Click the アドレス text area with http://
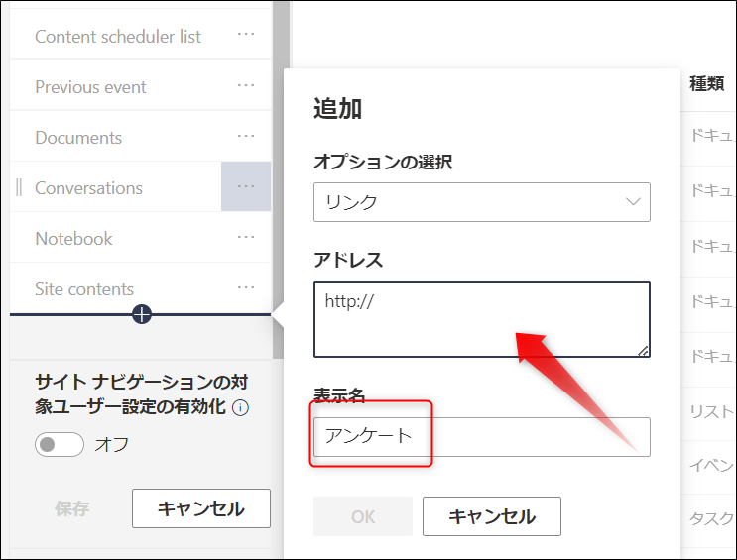The height and width of the screenshot is (560, 737). pyautogui.click(x=482, y=319)
